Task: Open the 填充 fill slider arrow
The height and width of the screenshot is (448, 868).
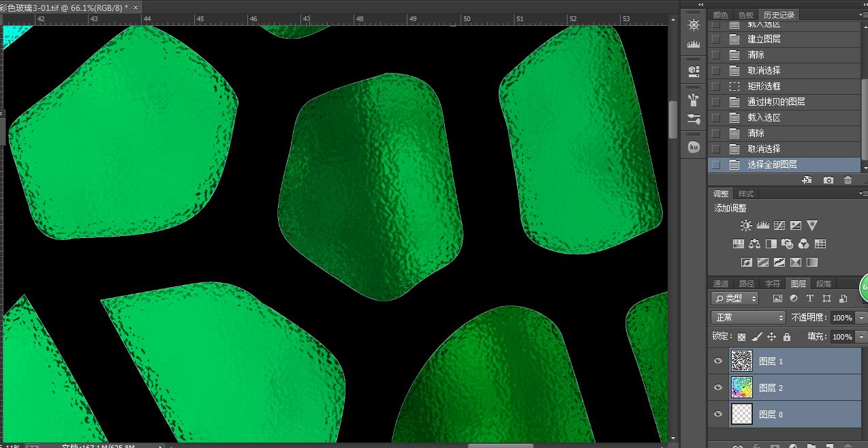Action: (861, 337)
